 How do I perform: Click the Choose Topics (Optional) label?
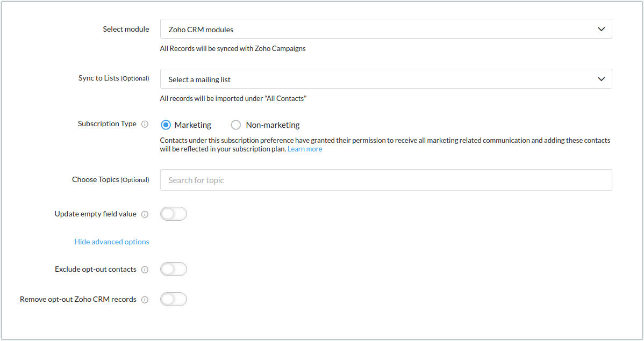click(111, 180)
